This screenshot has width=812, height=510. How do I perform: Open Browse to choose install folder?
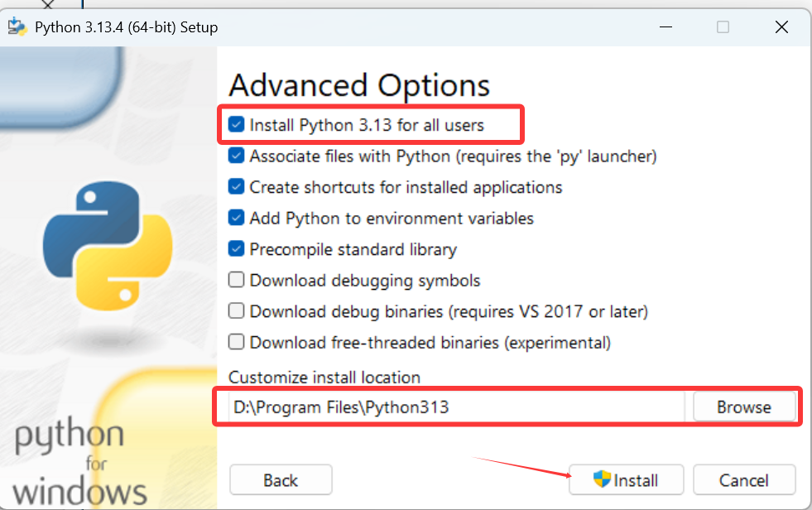pos(744,407)
